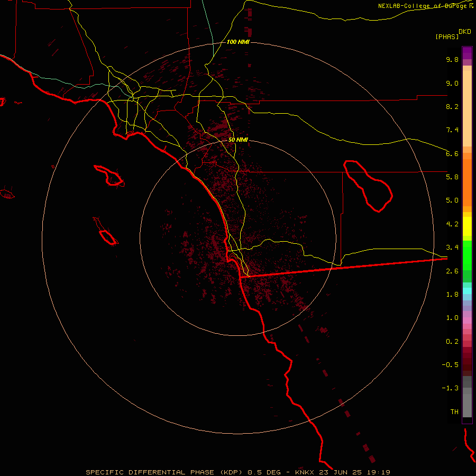476x476 pixels.
Task: Pick the bright green color bar segment
Action: pyautogui.click(x=467, y=255)
